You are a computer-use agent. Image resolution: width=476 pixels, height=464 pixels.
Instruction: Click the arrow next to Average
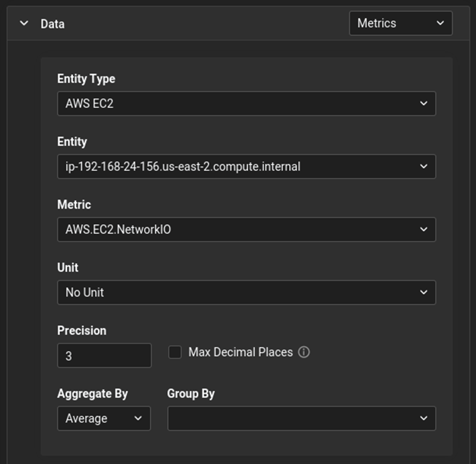(x=139, y=418)
